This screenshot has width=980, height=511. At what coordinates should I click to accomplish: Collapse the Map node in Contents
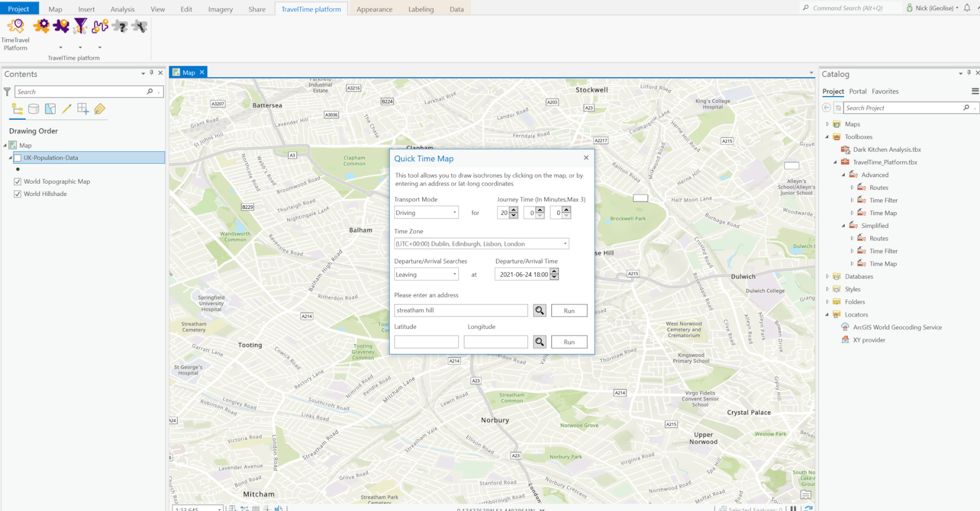click(x=5, y=145)
